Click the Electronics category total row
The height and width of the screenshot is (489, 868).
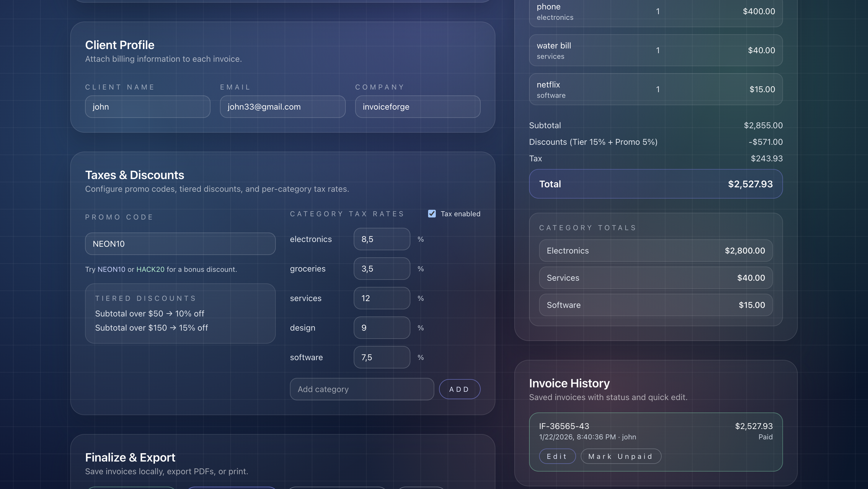point(655,251)
